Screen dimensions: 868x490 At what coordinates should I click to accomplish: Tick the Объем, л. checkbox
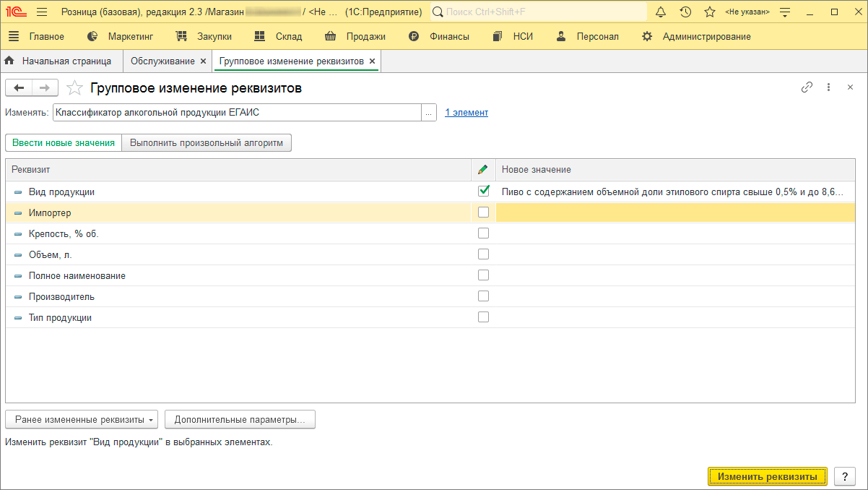[484, 254]
